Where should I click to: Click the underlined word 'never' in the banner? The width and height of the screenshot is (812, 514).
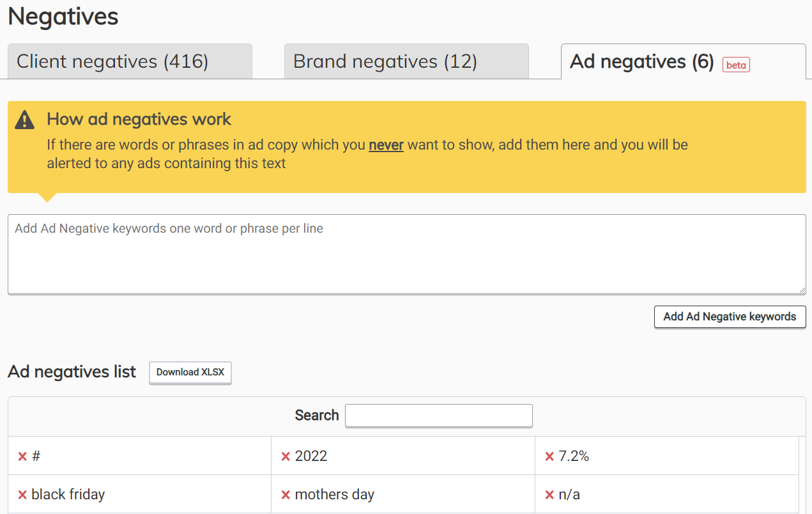(x=386, y=145)
